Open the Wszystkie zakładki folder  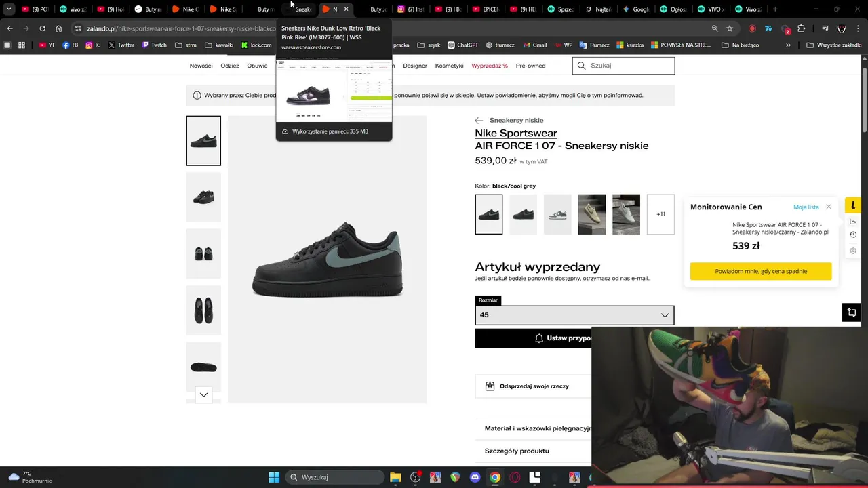pos(833,45)
